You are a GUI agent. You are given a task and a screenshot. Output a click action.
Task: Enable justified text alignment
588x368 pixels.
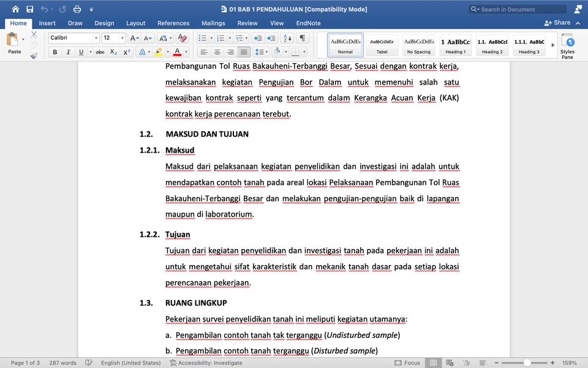[x=243, y=52]
